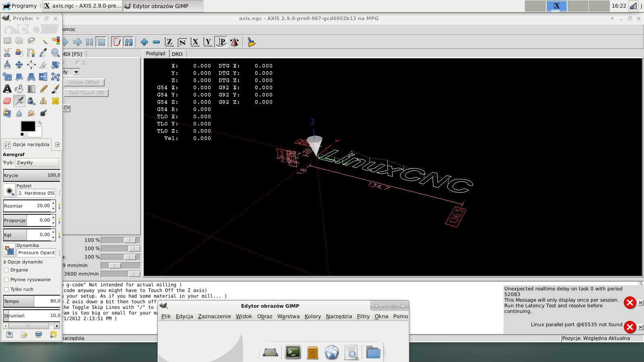This screenshot has height=362, width=644.
Task: Select the Rectangle Select tool in GIMP toolbox
Action: [7, 41]
